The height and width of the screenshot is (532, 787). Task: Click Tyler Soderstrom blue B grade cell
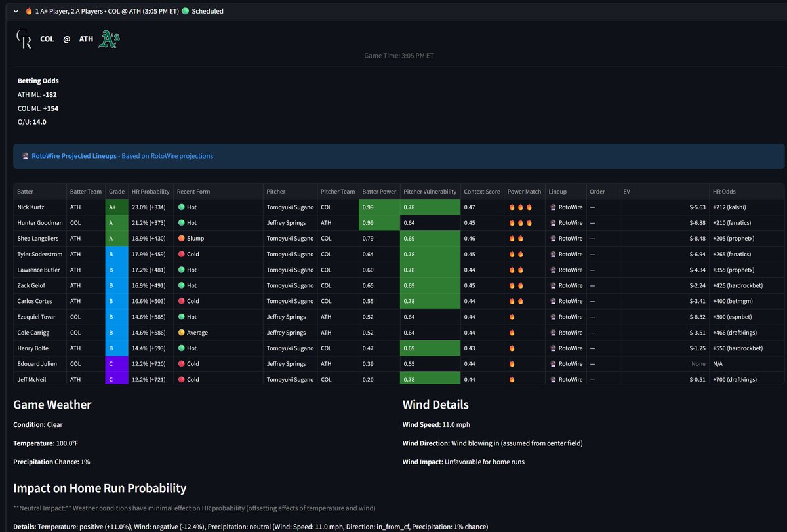click(117, 254)
